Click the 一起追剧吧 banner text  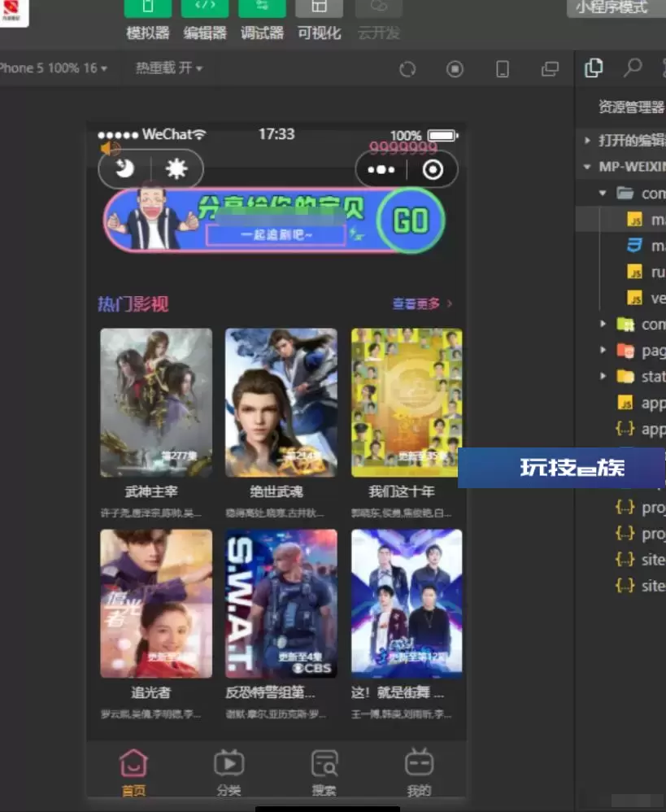tap(276, 235)
